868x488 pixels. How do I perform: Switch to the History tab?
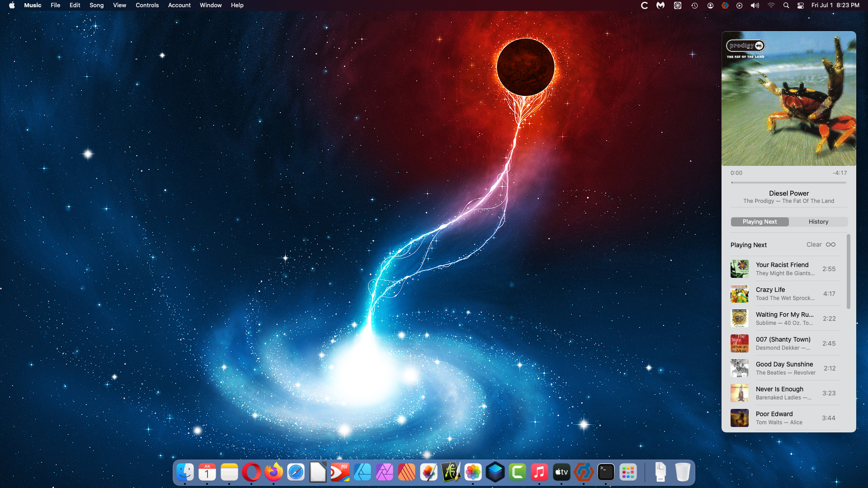818,222
